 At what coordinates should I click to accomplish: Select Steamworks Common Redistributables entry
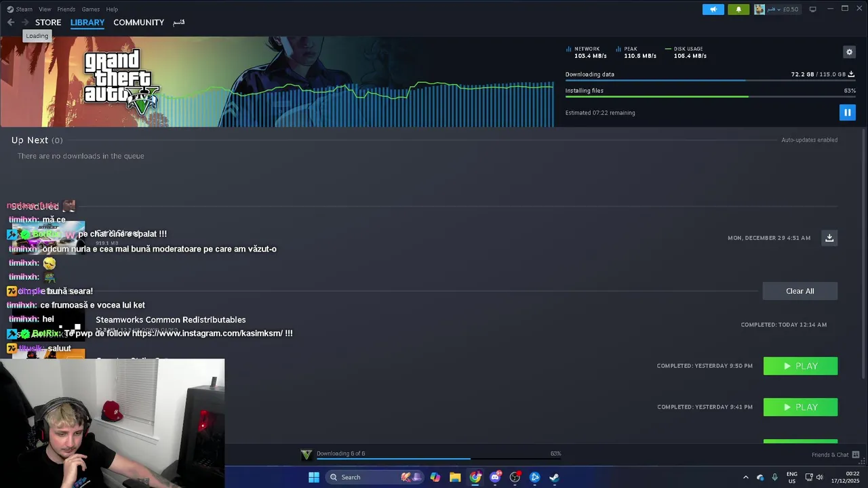171,320
